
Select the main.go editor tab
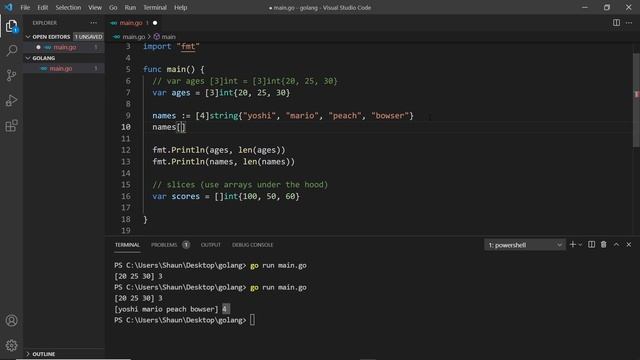[131, 23]
